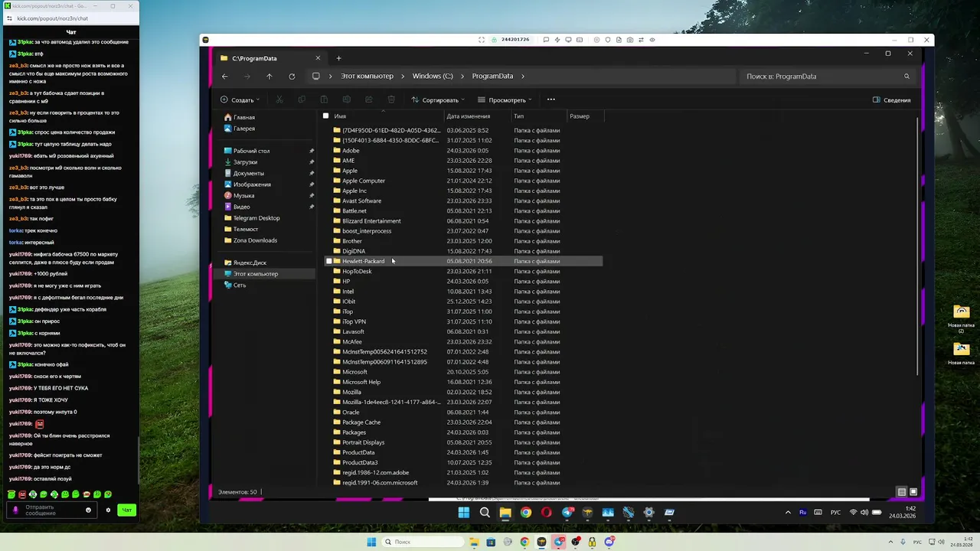Unpin Видео using its pin icon
This screenshot has height=551, width=980.
pos(312,207)
